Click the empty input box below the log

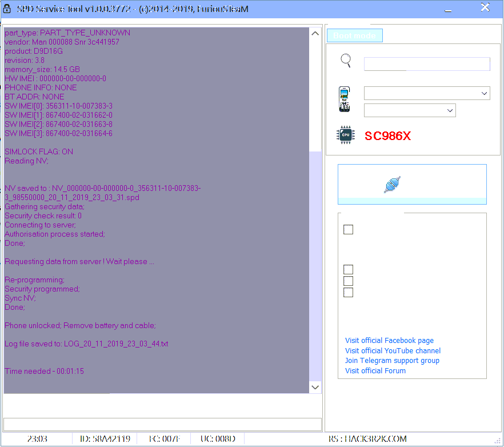coord(162,424)
